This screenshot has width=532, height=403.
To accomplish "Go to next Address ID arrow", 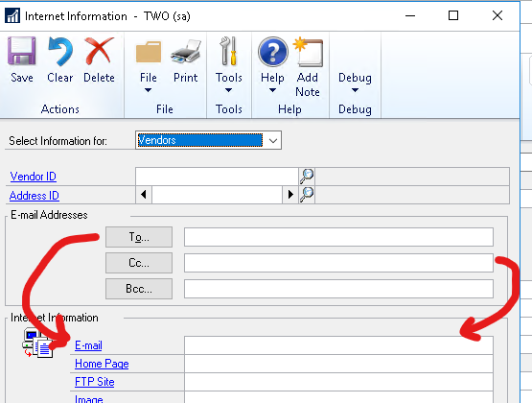I will point(290,195).
